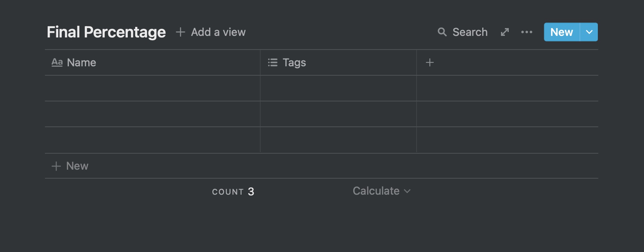This screenshot has width=644, height=252.
Task: Click the search magnifying glass icon
Action: (442, 32)
